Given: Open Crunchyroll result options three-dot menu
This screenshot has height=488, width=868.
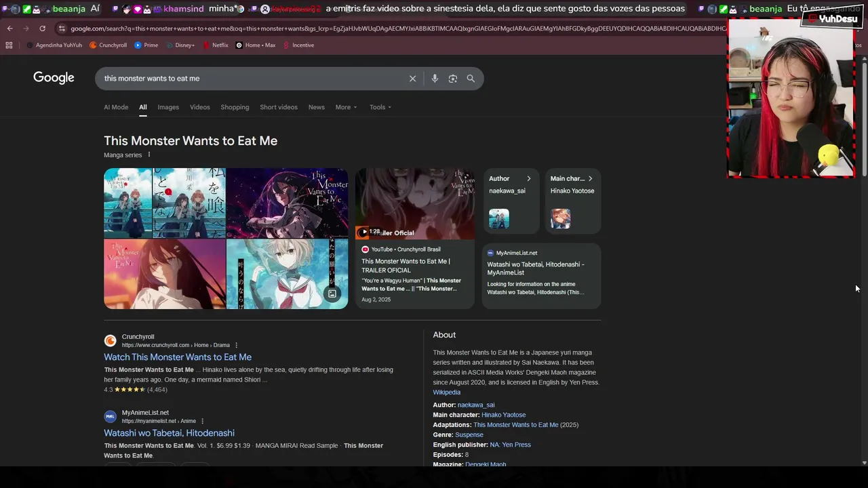Looking at the screenshot, I should point(237,346).
